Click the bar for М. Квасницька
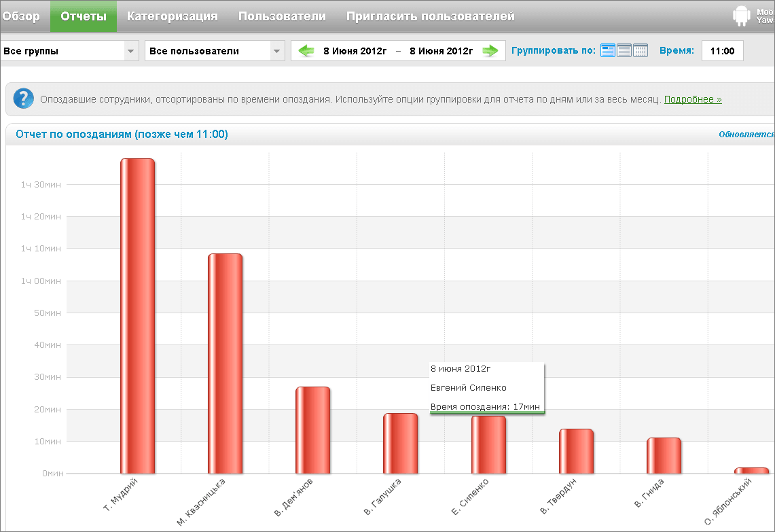Screen dimensions: 775x532 tap(225, 363)
